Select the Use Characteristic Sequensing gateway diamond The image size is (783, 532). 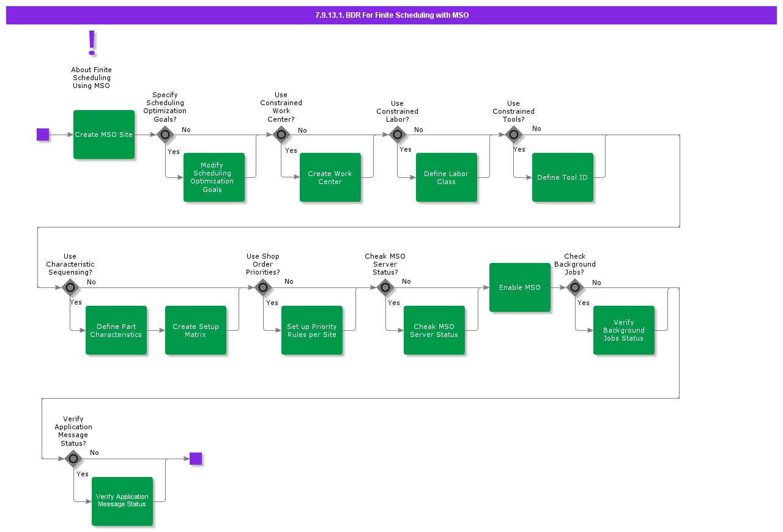coord(70,287)
